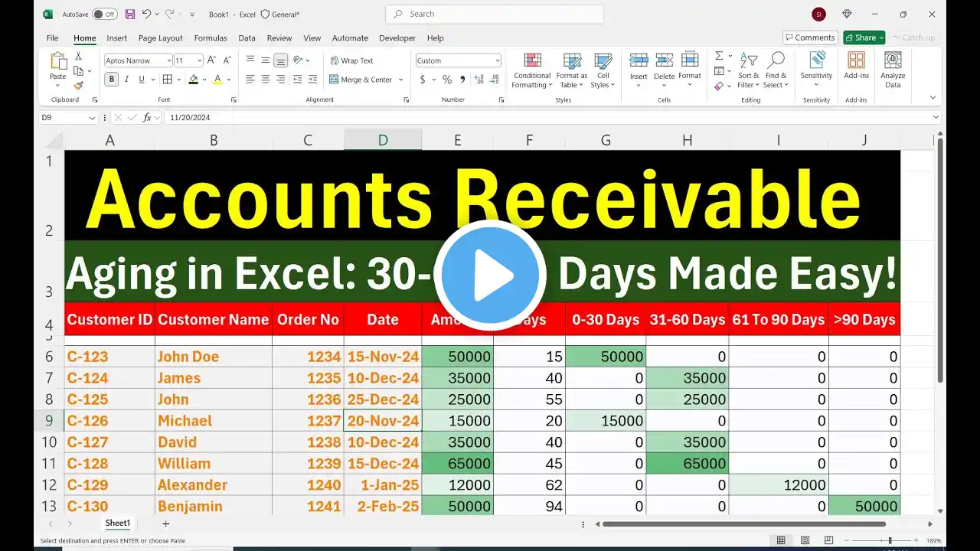Click the Format cells button
The width and height of the screenshot is (980, 551).
pos(690,70)
